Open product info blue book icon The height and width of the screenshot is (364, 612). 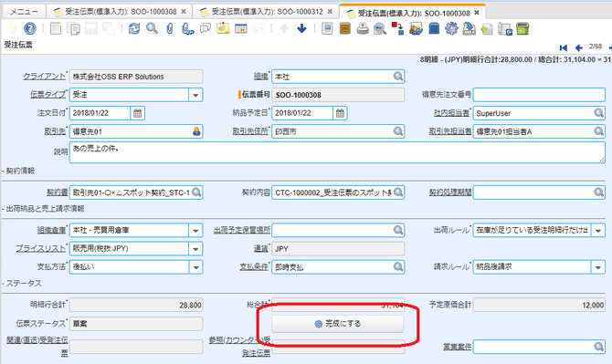[434, 28]
